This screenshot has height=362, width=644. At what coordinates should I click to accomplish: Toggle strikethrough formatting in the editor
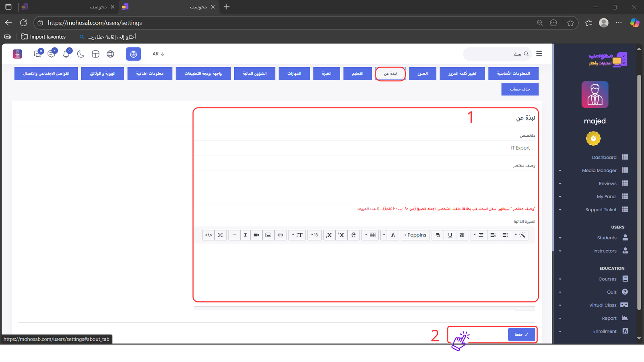[353, 235]
